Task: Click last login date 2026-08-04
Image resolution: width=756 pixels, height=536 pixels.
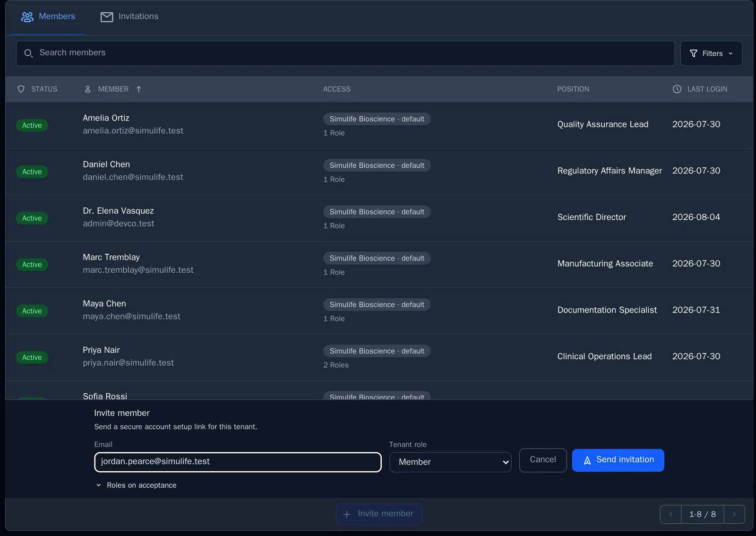Action: click(696, 217)
